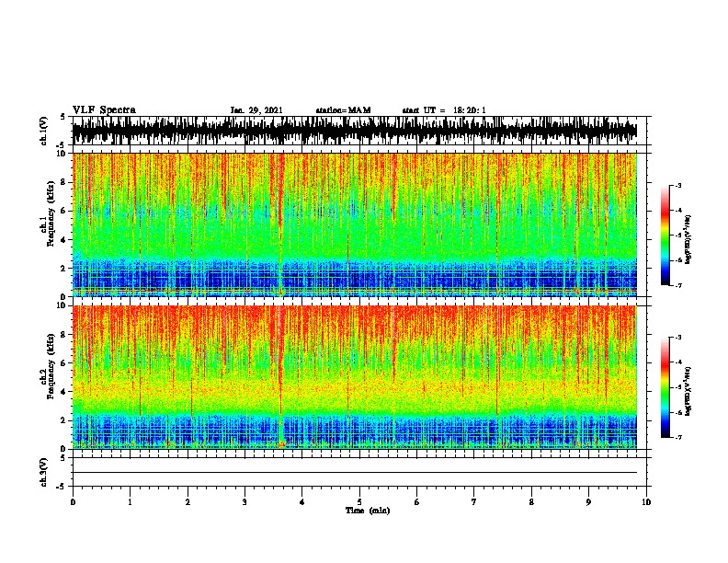The height and width of the screenshot is (563, 728).
Task: Click the ch.1 color bar log PSD label
Action: click(x=688, y=240)
